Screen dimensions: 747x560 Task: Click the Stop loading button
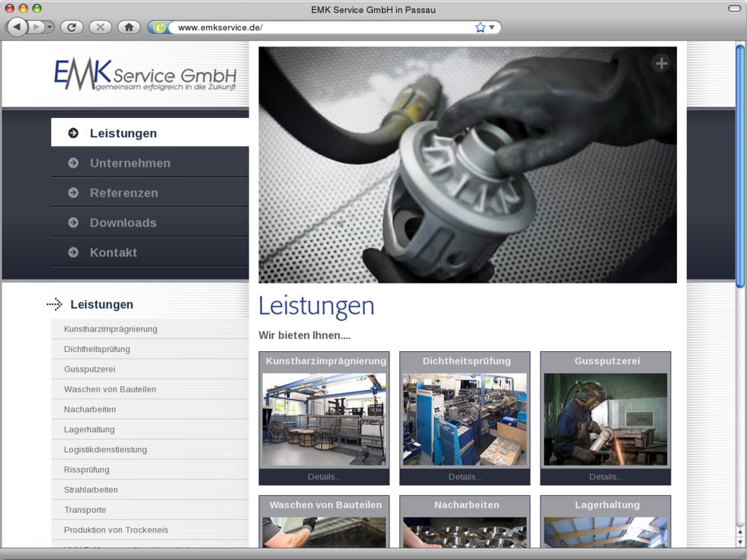coord(100,27)
